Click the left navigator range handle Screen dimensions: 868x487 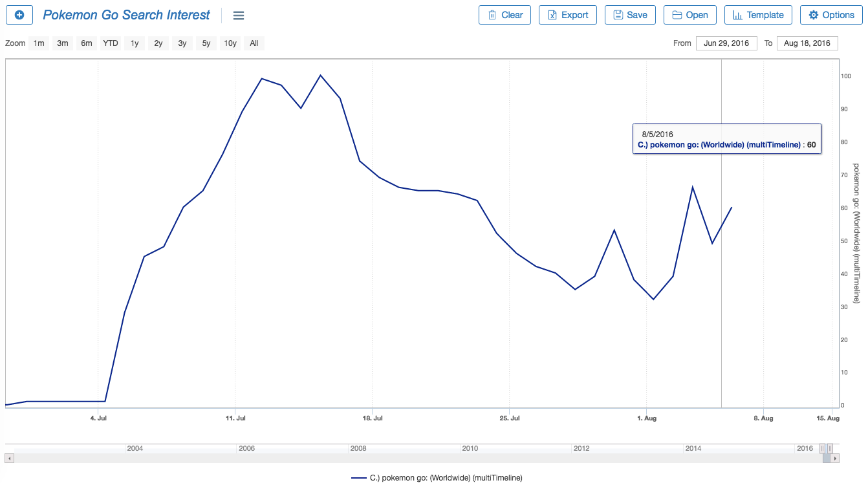pyautogui.click(x=823, y=448)
